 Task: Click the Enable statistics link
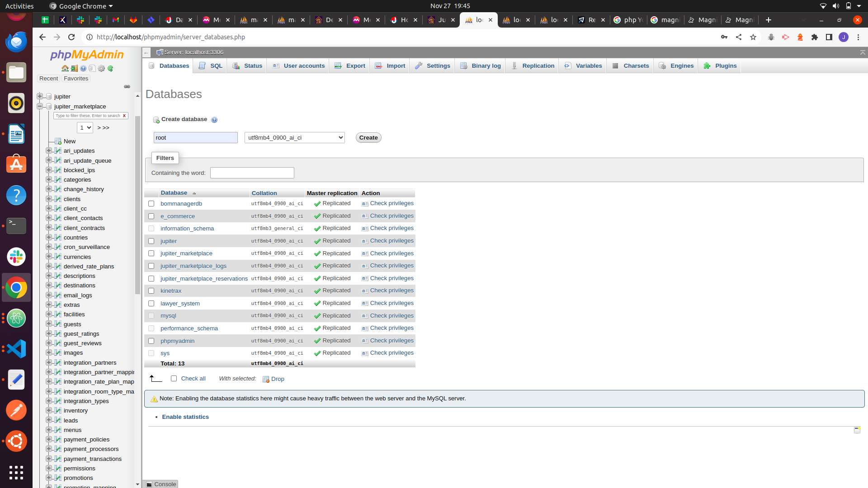point(185,417)
